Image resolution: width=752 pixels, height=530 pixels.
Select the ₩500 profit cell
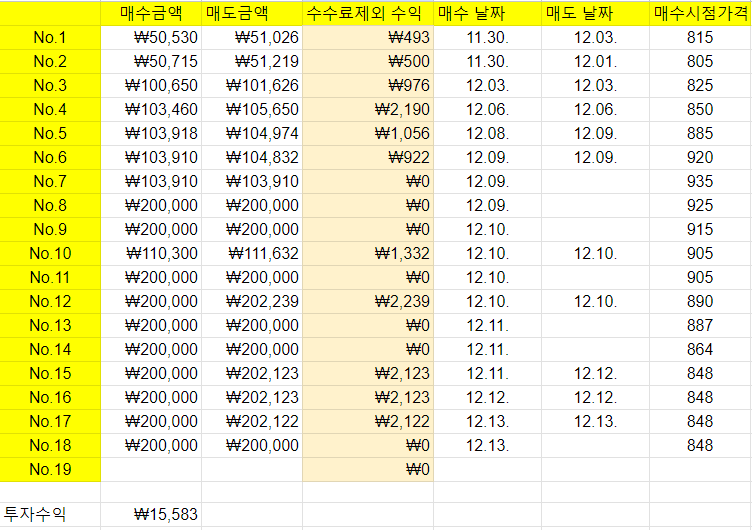click(x=368, y=61)
